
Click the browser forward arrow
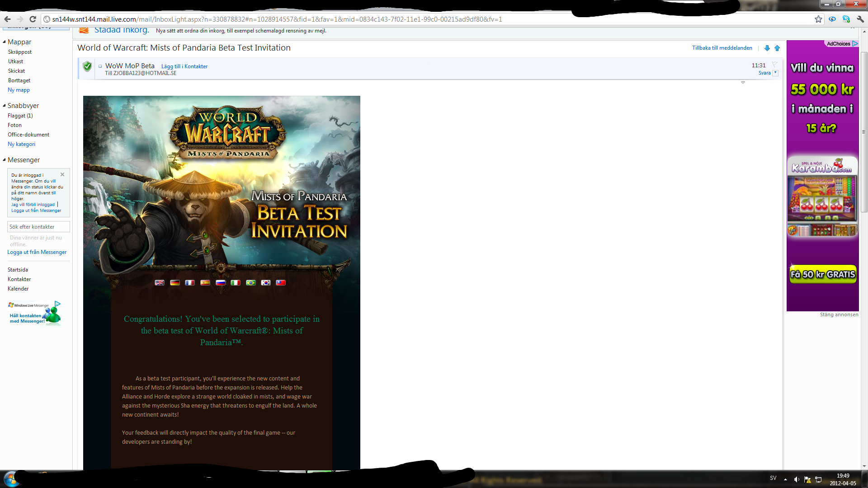tap(20, 19)
